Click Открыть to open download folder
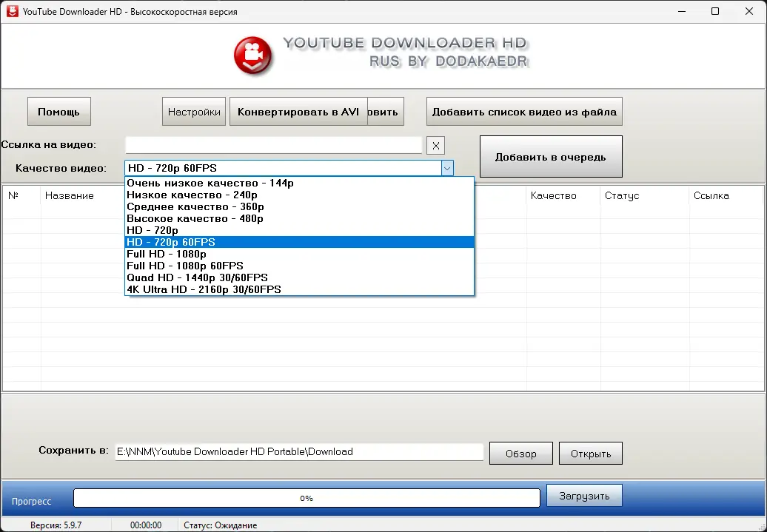Screen dimensions: 767x532 click(x=590, y=453)
